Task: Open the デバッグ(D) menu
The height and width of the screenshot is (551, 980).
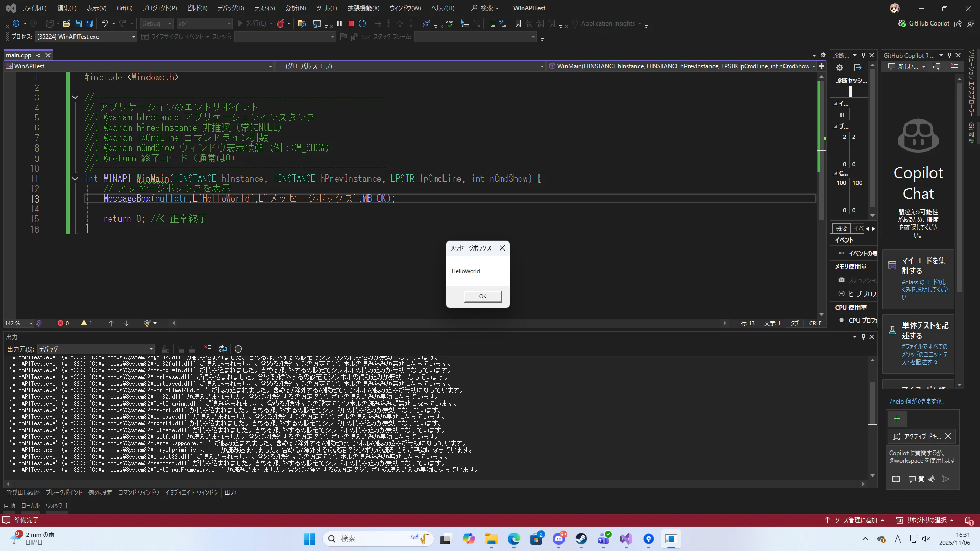Action: tap(231, 8)
